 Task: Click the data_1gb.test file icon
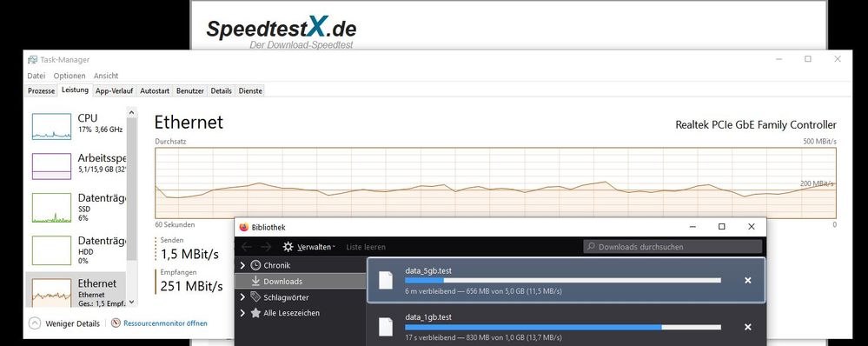point(386,327)
